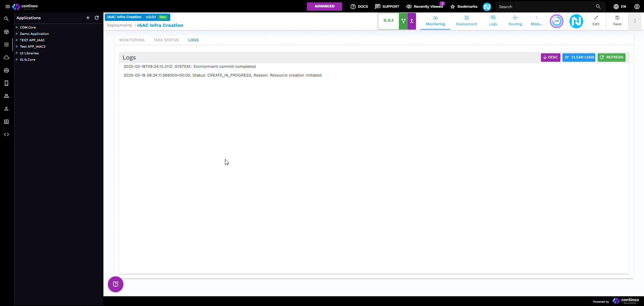Screen dimensions: 644x306
Task: Click the green REFRESH button
Action: 611,57
